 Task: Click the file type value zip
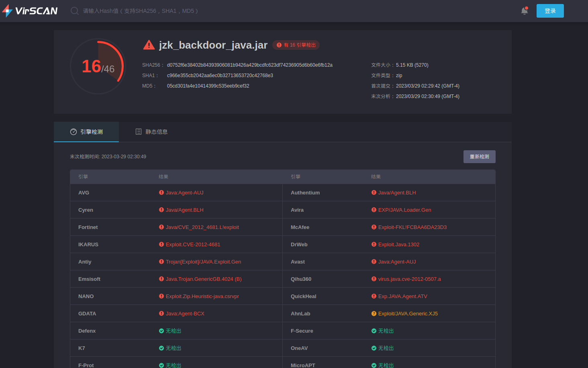(399, 76)
